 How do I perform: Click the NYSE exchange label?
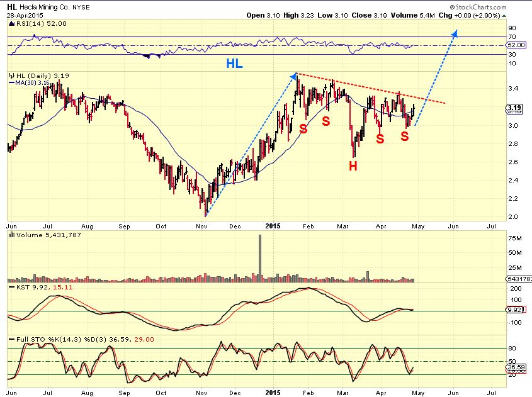(x=81, y=8)
